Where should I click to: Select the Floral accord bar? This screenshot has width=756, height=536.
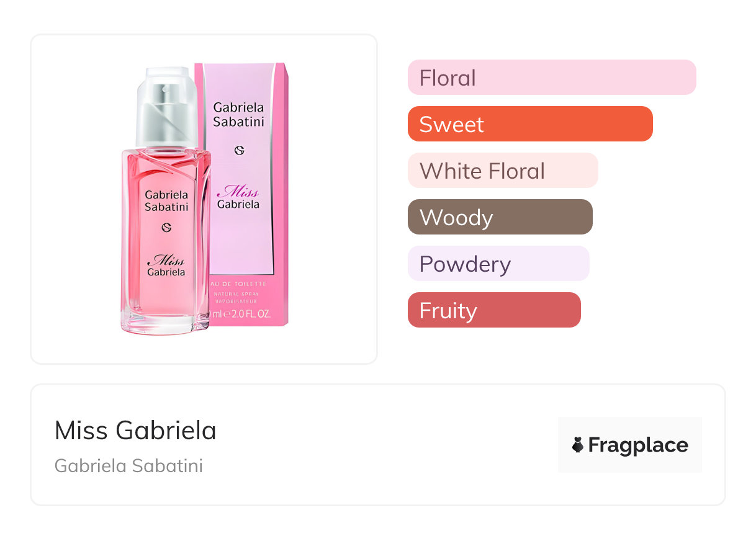(551, 78)
